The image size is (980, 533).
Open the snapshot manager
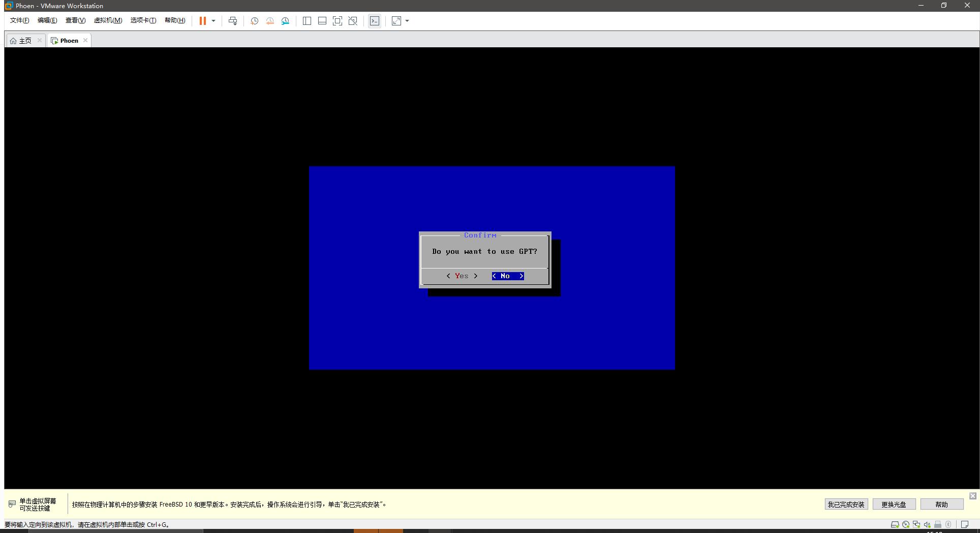tap(285, 21)
